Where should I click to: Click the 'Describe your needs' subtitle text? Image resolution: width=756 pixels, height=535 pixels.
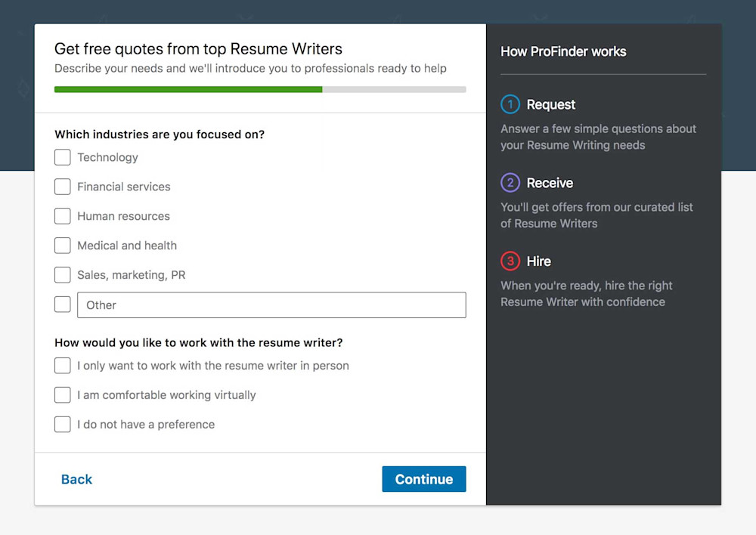(x=250, y=69)
